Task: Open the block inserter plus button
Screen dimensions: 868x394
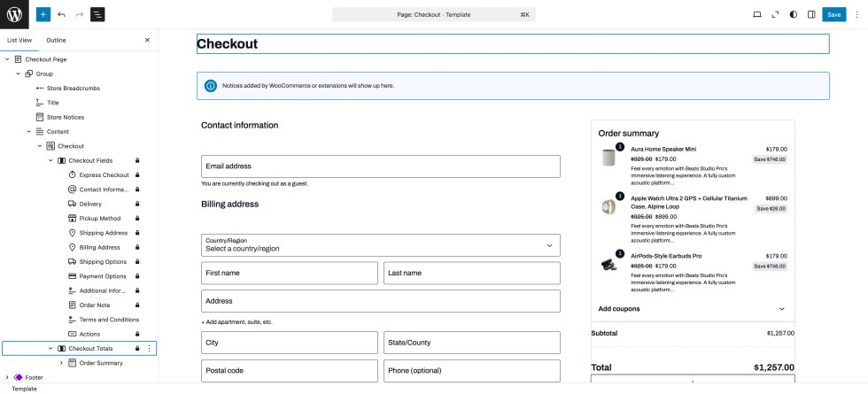Action: pyautogui.click(x=43, y=14)
